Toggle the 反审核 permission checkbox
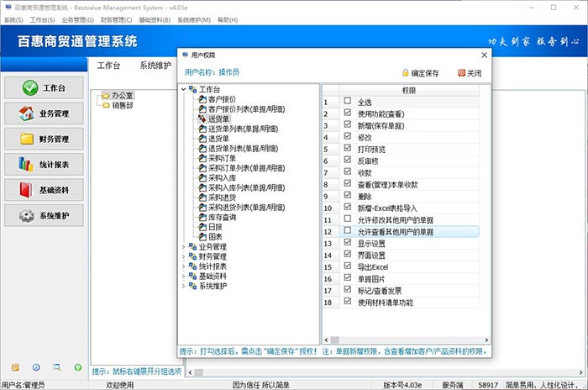Viewport: 588px width, 390px height. (348, 160)
